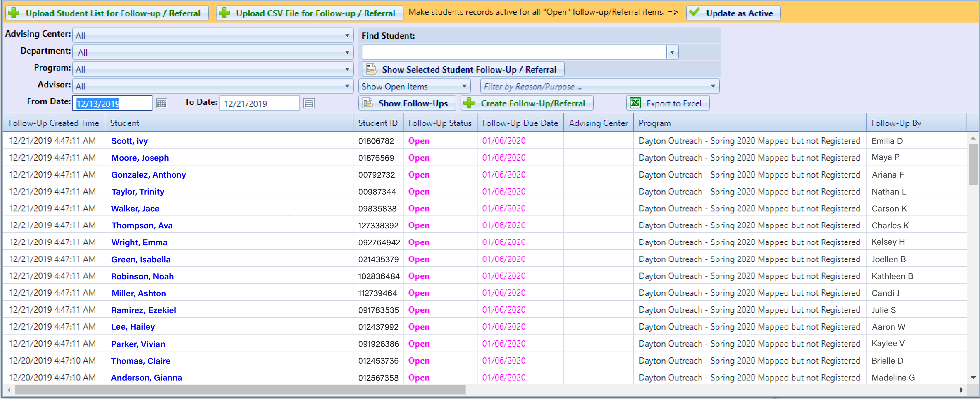
Task: Click the Show Follow-Ups button
Action: coord(407,103)
